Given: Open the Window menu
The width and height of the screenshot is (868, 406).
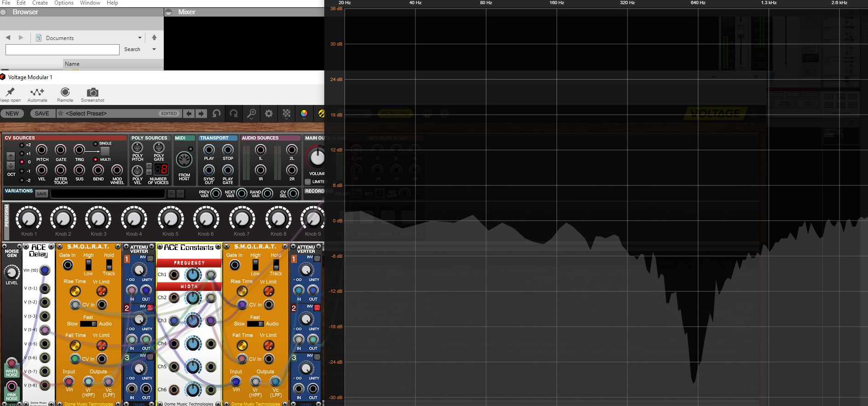Looking at the screenshot, I should click(x=90, y=3).
